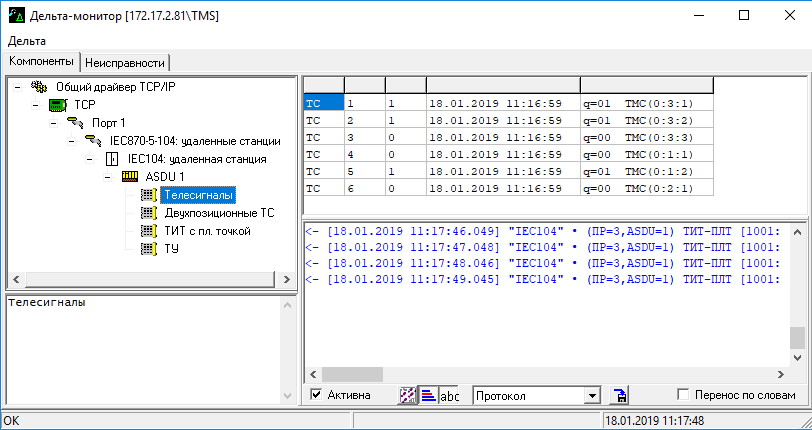Click the ASDU 1 module icon
Screen dimensions: 812x430
pos(130,177)
